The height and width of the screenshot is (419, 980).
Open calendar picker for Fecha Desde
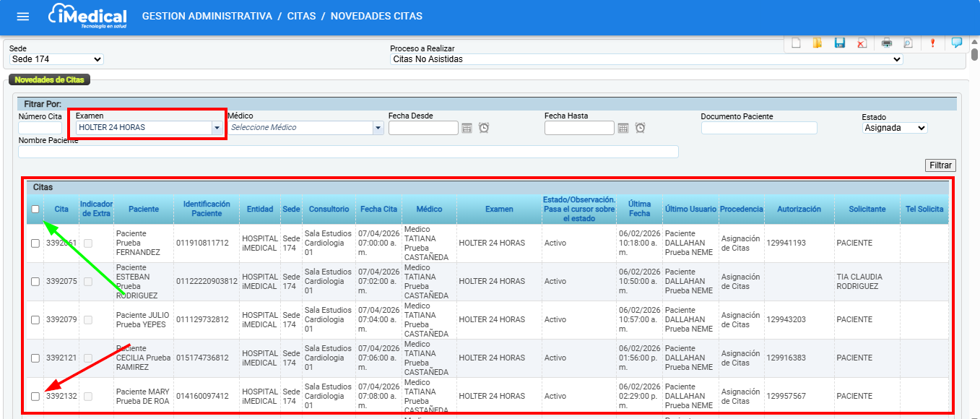tap(467, 128)
